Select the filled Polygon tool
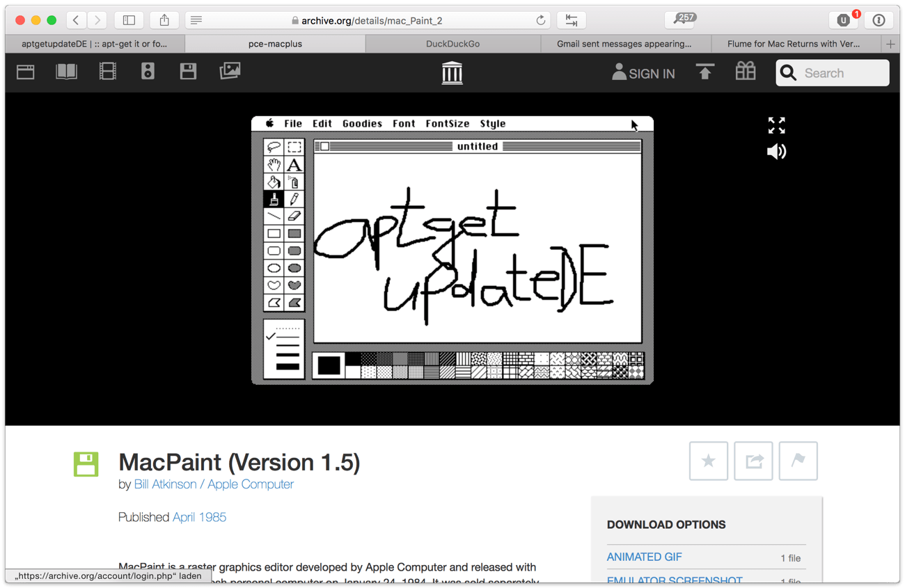905x588 pixels. pyautogui.click(x=294, y=303)
